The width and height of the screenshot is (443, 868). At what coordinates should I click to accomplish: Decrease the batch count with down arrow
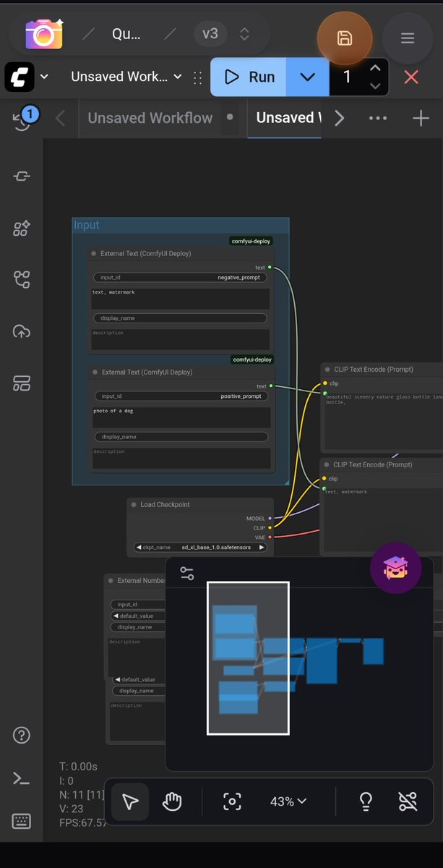(x=374, y=85)
